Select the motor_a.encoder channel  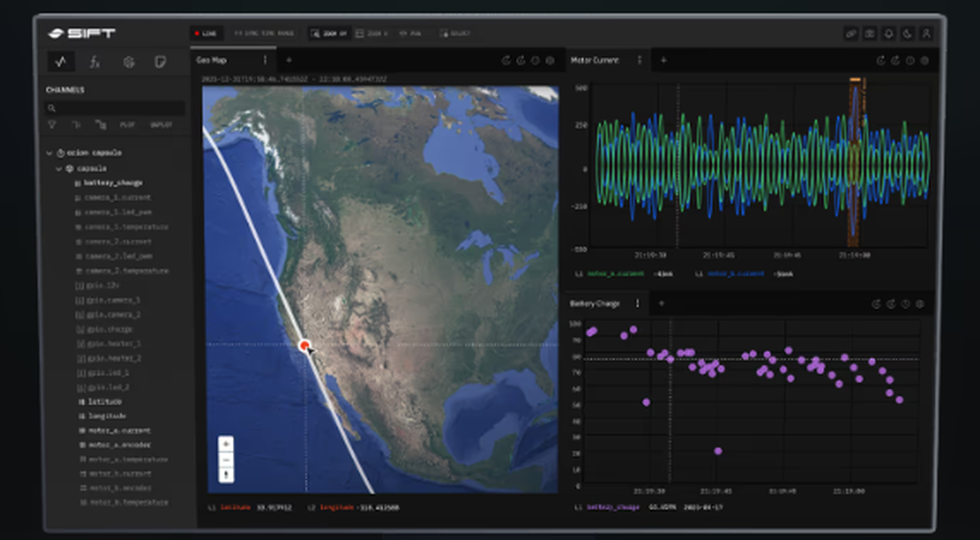click(119, 445)
